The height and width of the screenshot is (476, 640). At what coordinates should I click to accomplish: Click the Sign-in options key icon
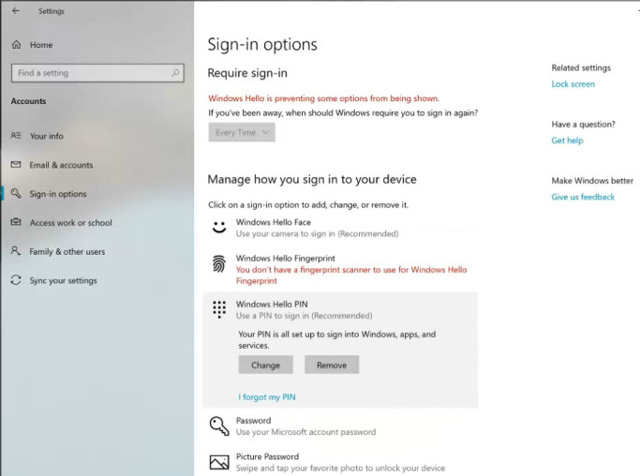[x=16, y=193]
